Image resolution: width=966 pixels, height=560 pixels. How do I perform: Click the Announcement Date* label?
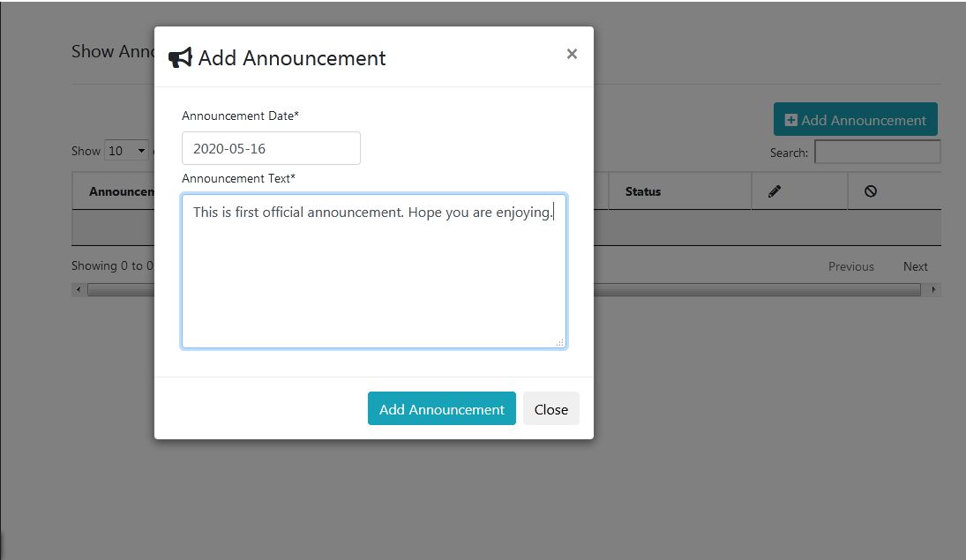point(240,116)
